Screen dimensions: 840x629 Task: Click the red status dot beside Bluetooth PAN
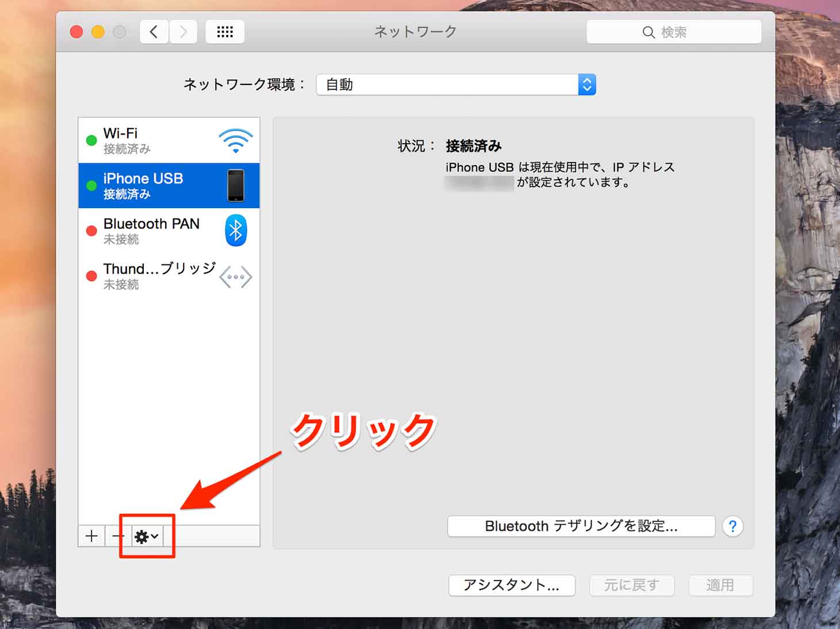click(x=91, y=231)
